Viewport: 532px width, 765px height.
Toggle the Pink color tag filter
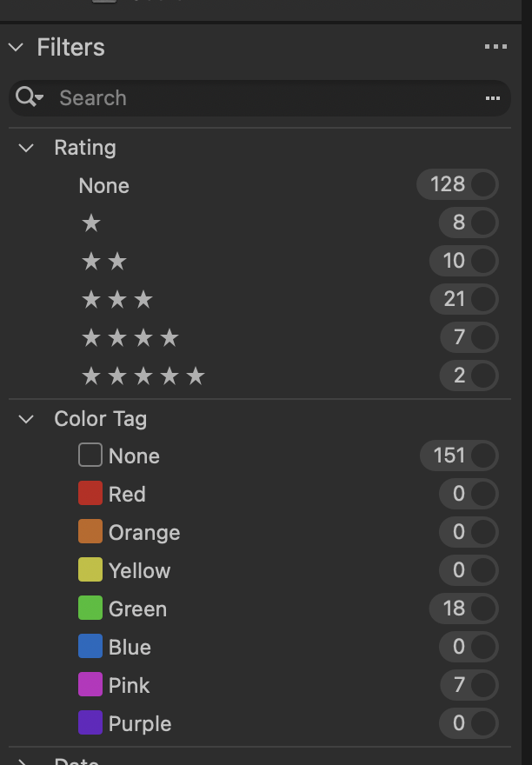(x=483, y=685)
